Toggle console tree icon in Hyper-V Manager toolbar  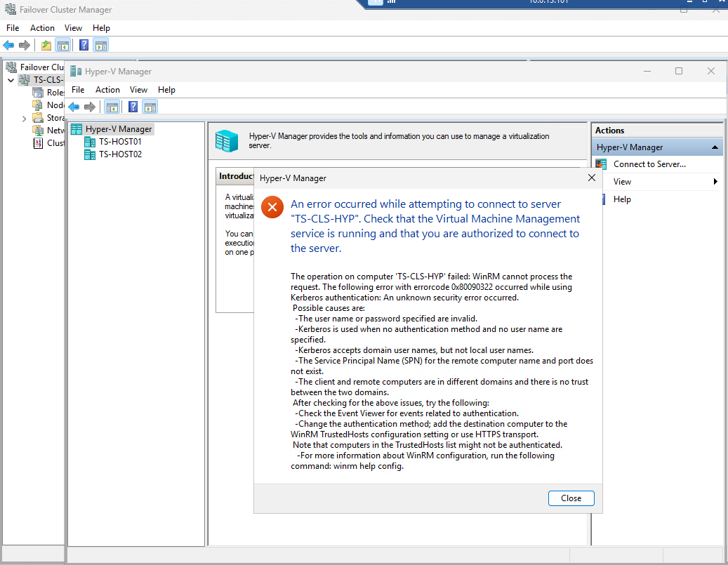[112, 107]
